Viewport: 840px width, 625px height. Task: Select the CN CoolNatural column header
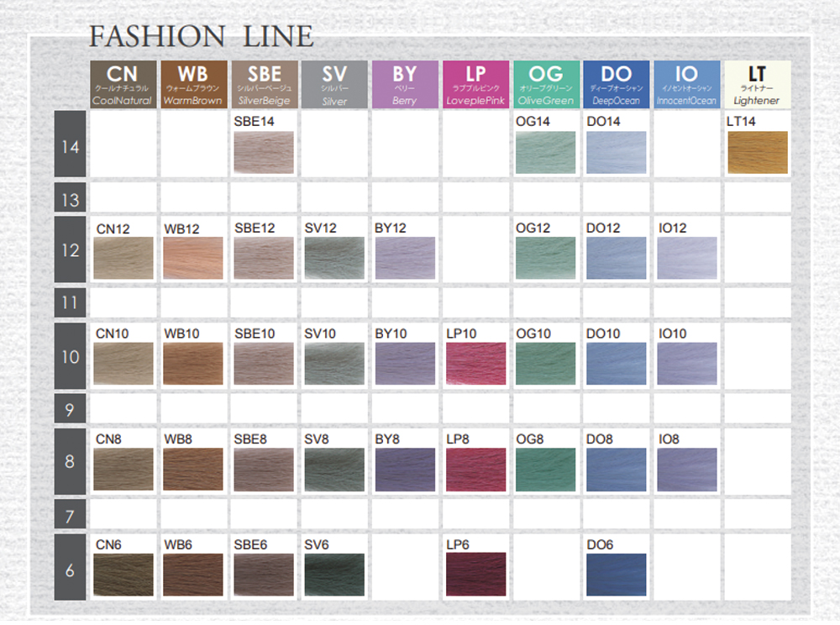point(122,84)
